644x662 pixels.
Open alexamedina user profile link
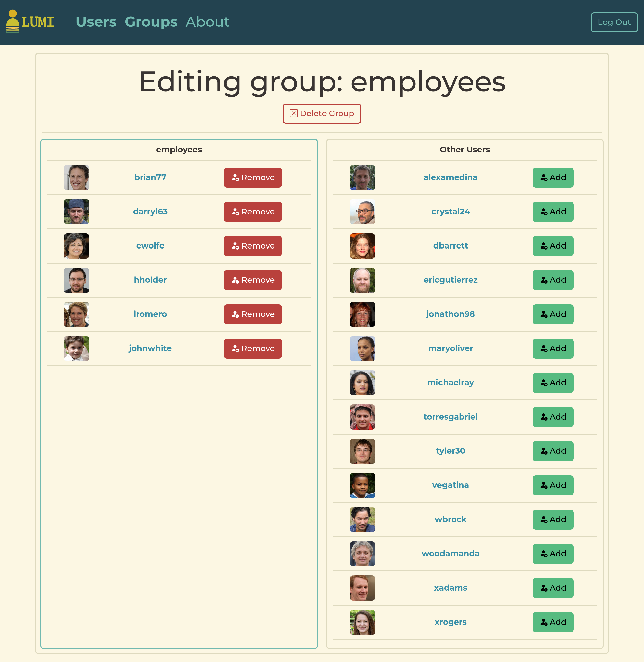[x=451, y=177]
